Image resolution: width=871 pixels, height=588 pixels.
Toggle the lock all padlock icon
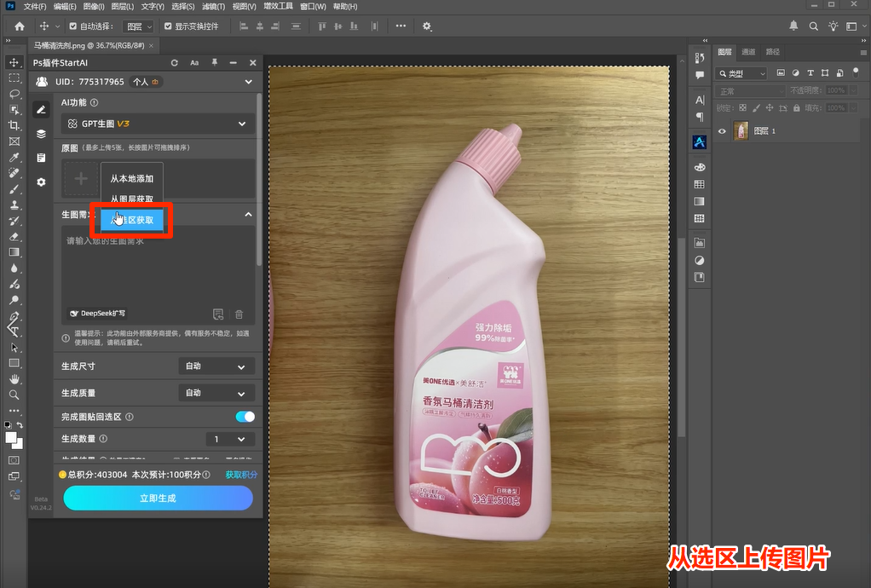point(797,107)
